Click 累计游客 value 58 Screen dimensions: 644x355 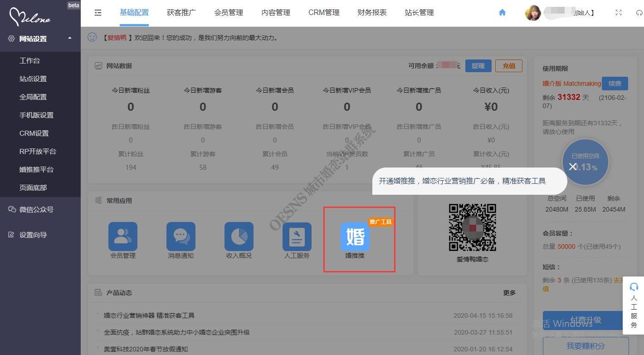[x=203, y=167]
